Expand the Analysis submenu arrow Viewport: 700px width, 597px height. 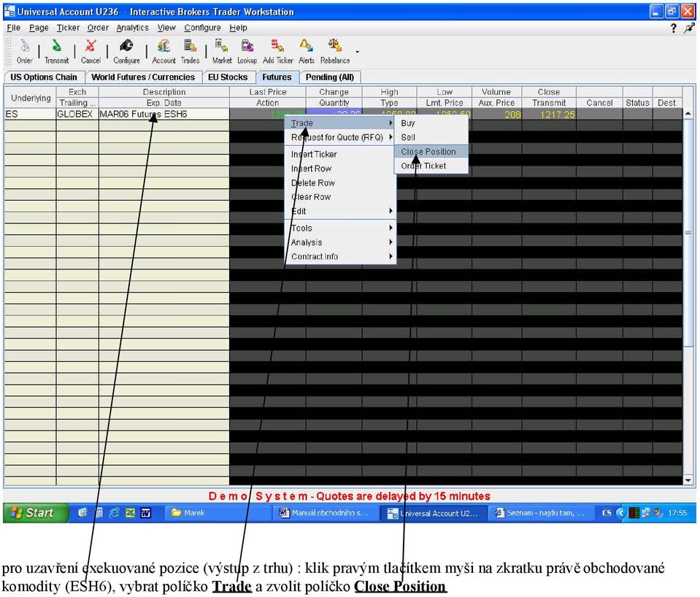pyautogui.click(x=391, y=242)
